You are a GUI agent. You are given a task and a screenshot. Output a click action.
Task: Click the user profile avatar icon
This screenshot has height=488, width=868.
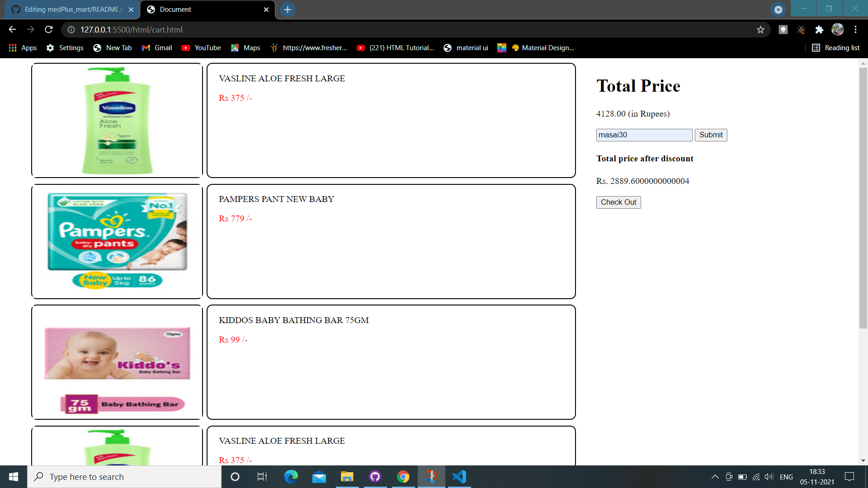pyautogui.click(x=837, y=30)
